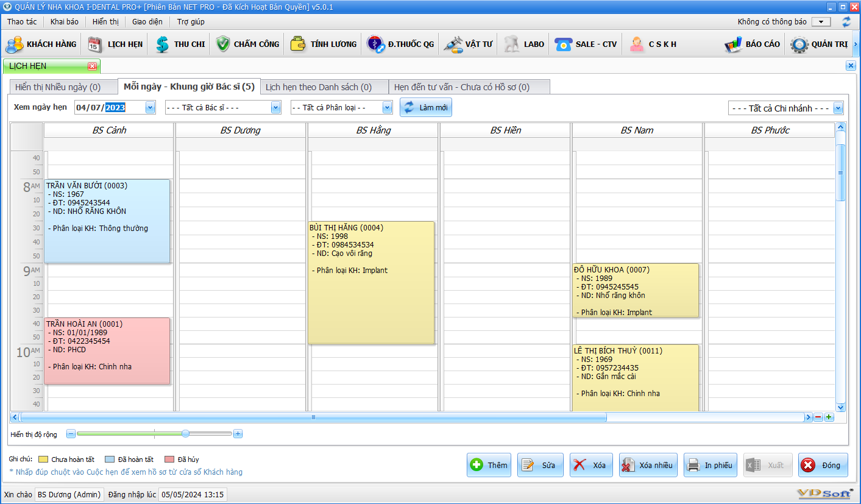The width and height of the screenshot is (861, 504).
Task: Open the LABO module
Action: point(525,44)
